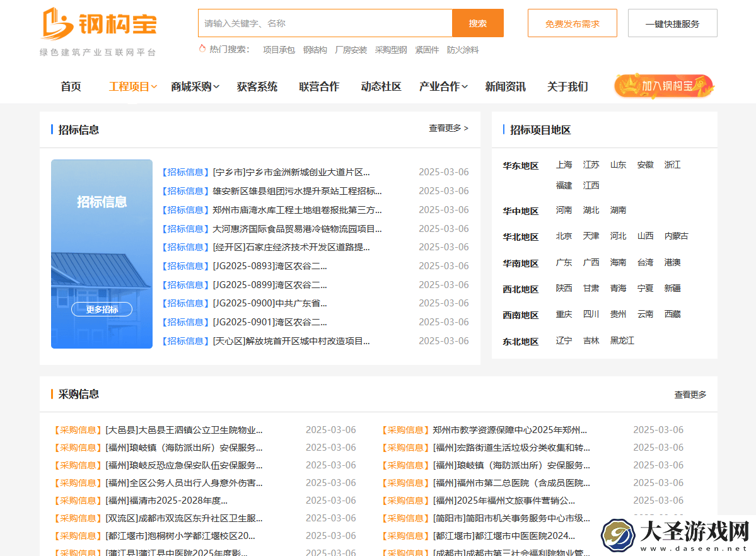Screen dimensions: 756x556
Task: Select region 黑龙江
Action: (622, 341)
